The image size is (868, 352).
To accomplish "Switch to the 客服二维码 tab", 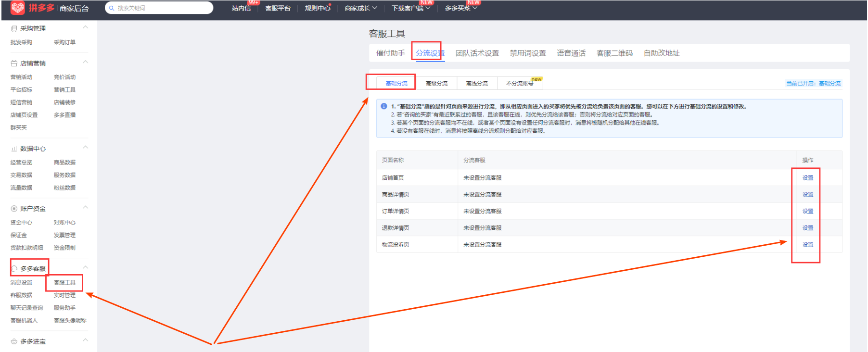I will 614,53.
